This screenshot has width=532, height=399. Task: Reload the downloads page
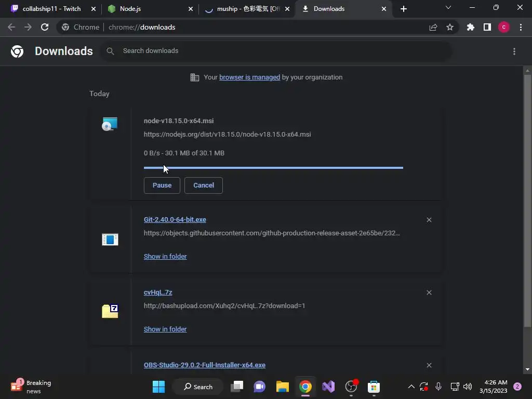45,27
